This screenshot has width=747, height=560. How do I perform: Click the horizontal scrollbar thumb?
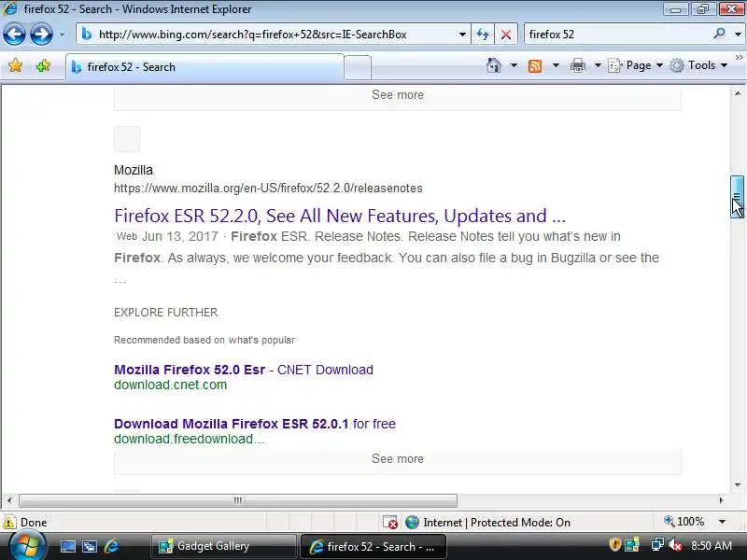pyautogui.click(x=238, y=500)
